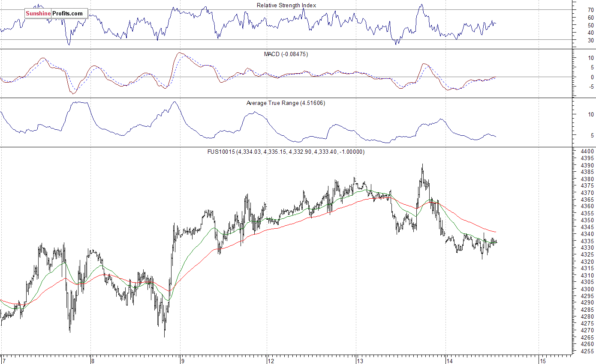Click the 10 level on Average True Range axis
The width and height of the screenshot is (596, 364).
tap(590, 114)
